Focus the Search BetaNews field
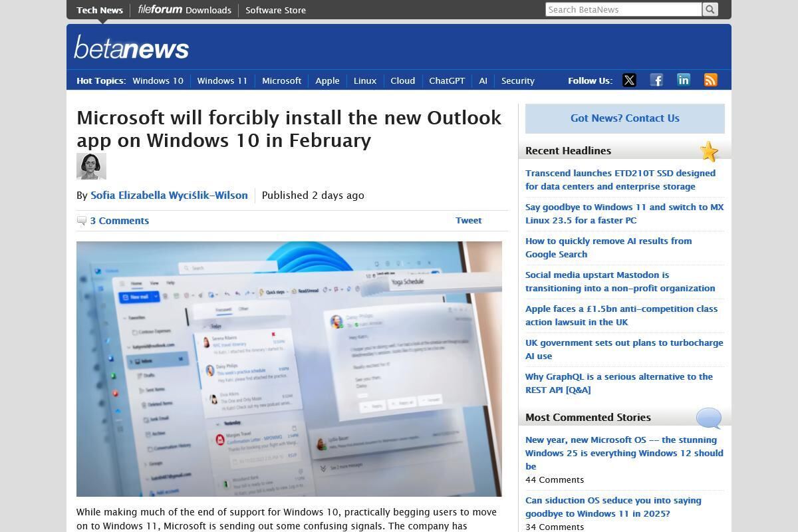Screen dimensions: 798x532 point(624,9)
